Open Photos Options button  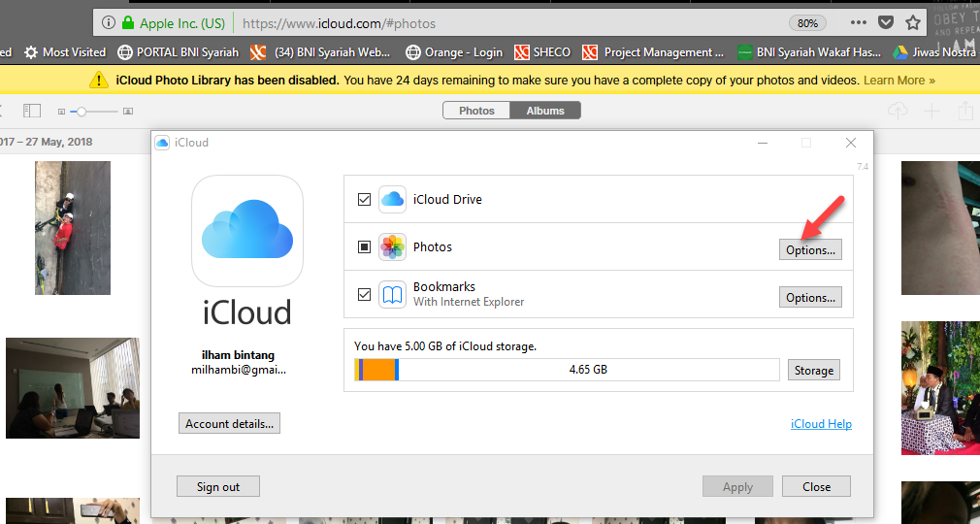[x=810, y=249]
